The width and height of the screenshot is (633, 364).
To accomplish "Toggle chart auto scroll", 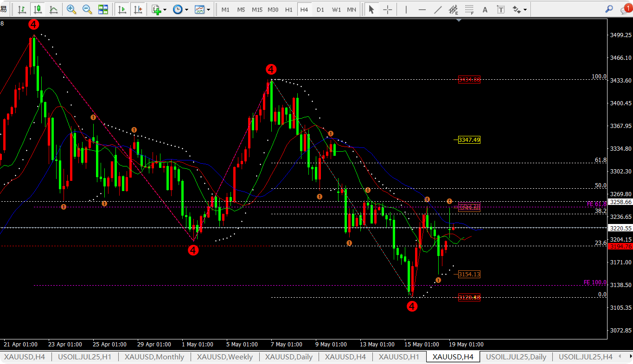I will (x=122, y=9).
